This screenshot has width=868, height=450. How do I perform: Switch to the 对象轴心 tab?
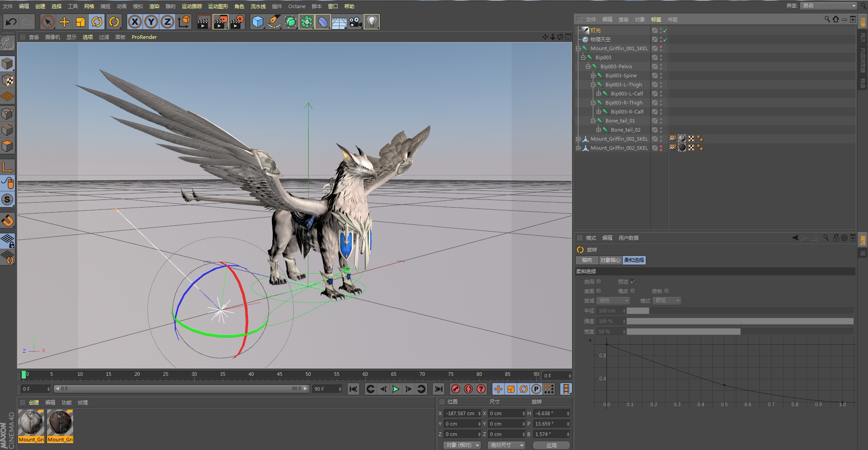pyautogui.click(x=610, y=260)
